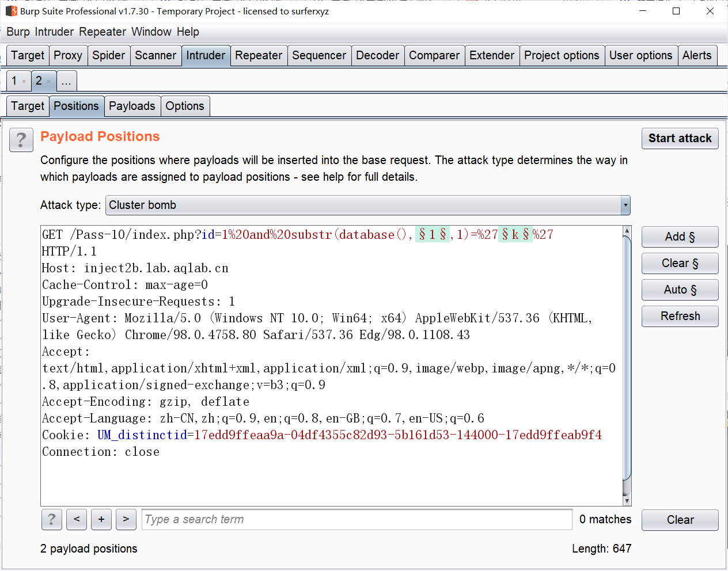Click the §1§ payload position marker
Viewport: 728px width, 571px height.
[x=433, y=234]
